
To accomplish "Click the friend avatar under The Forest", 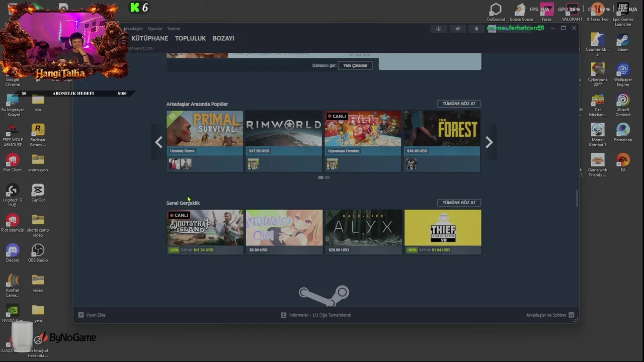I will pos(412,164).
